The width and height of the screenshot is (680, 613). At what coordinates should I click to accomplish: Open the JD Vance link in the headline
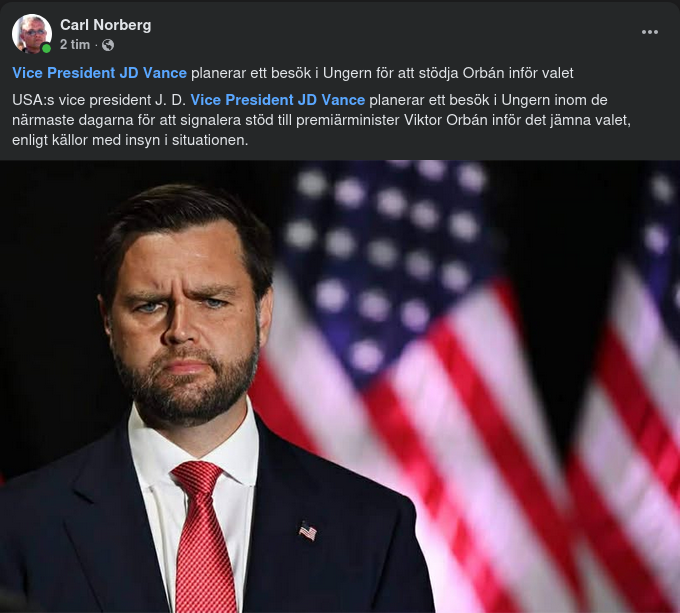[99, 72]
